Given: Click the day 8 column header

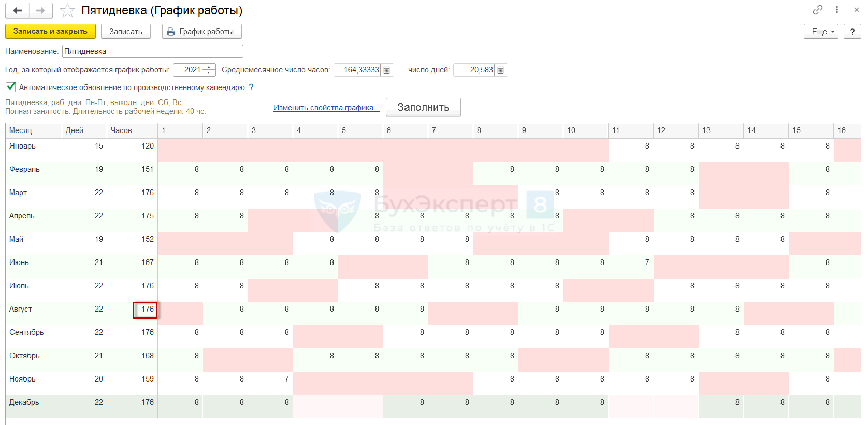Looking at the screenshot, I should [x=496, y=130].
